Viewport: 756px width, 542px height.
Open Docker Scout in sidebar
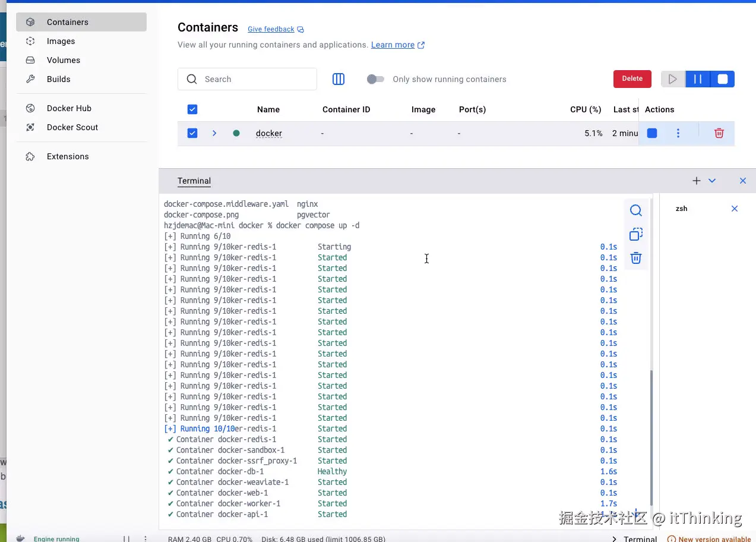point(81,127)
